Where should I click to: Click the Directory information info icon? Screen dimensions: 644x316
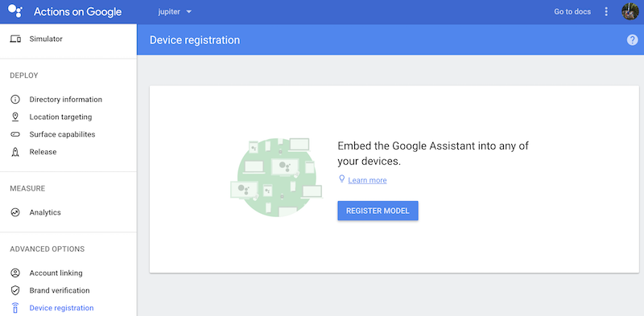[x=15, y=100]
